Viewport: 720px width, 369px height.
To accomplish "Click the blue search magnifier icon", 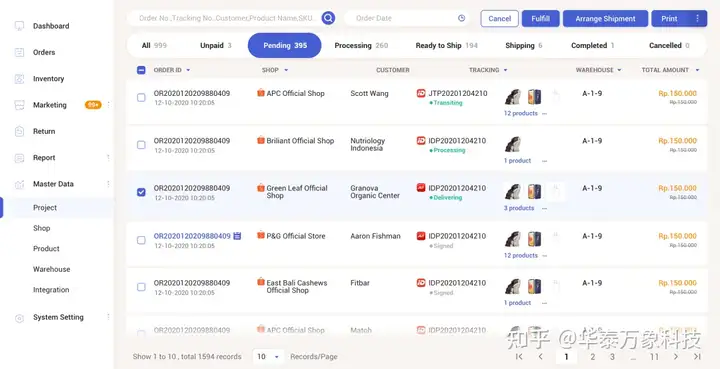I will pos(328,18).
